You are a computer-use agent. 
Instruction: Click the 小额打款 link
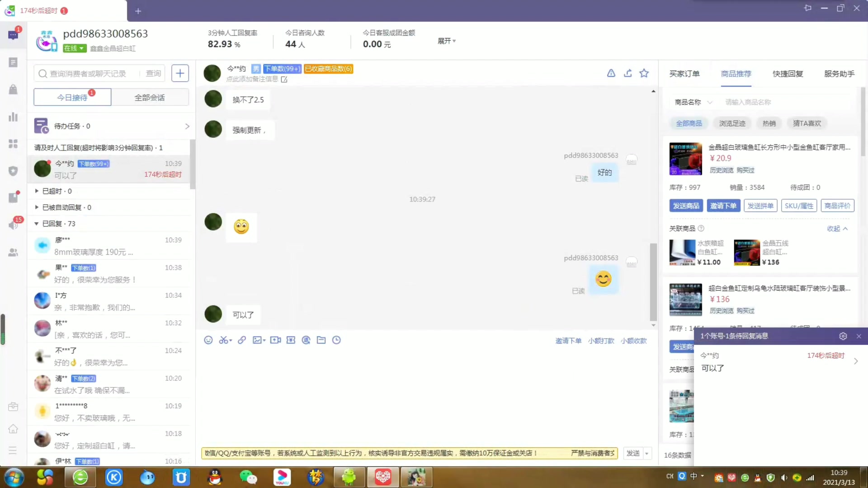tap(601, 341)
